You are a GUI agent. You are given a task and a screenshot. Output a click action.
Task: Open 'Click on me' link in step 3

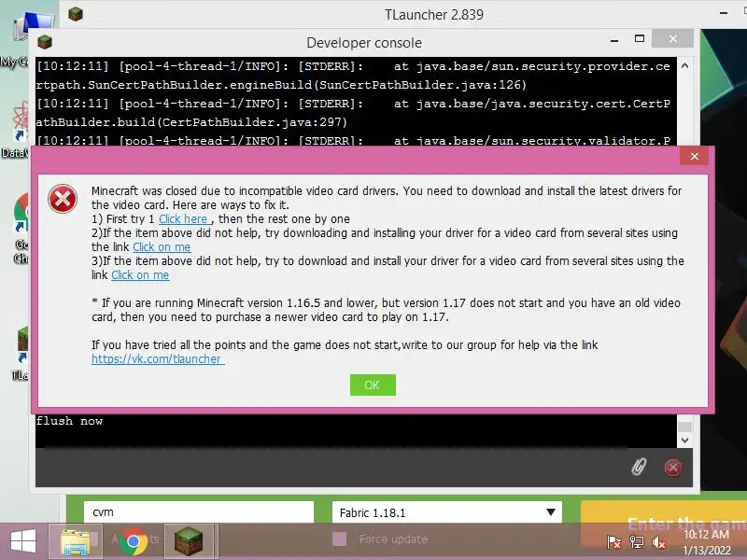tap(140, 275)
